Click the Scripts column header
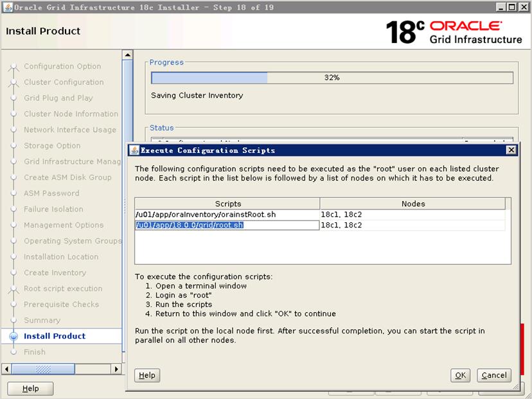 click(227, 204)
